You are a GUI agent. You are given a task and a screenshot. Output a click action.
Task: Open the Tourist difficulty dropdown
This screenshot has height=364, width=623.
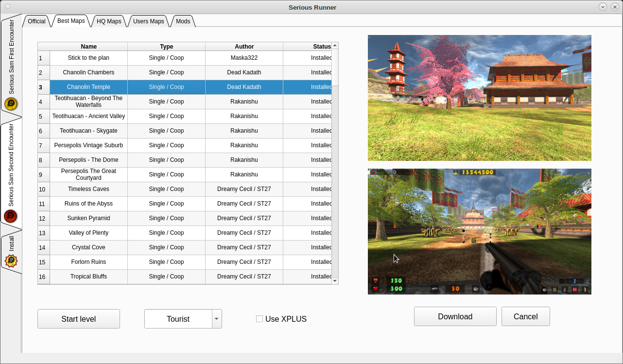[217, 319]
